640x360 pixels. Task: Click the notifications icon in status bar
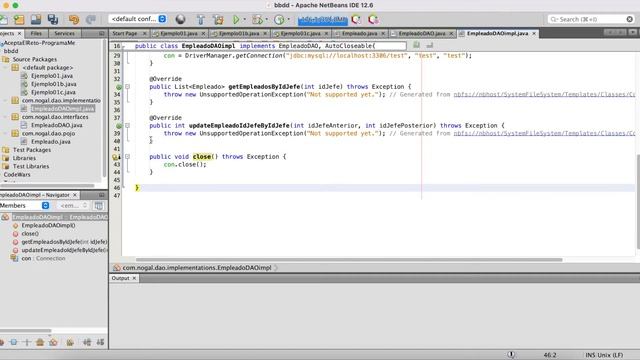[511, 355]
